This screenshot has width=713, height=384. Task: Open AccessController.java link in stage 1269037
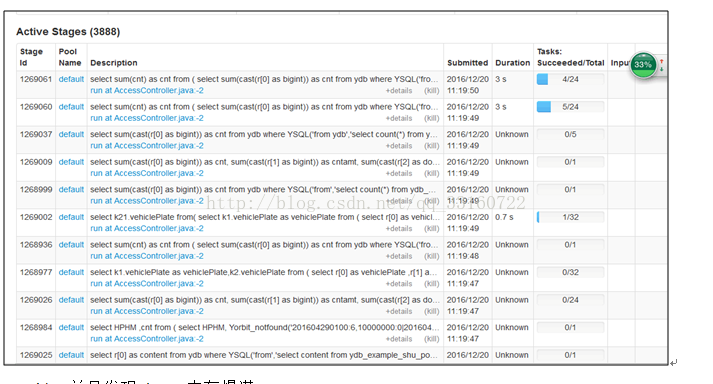point(147,146)
